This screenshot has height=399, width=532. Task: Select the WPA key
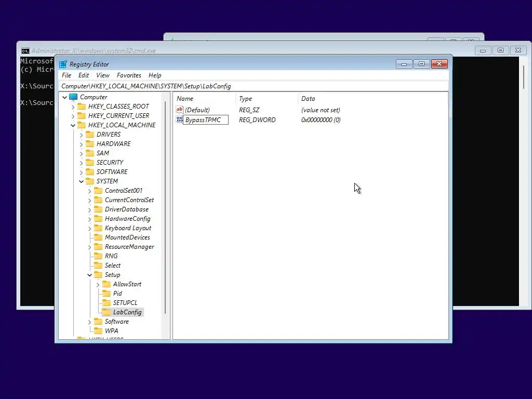pyautogui.click(x=111, y=331)
